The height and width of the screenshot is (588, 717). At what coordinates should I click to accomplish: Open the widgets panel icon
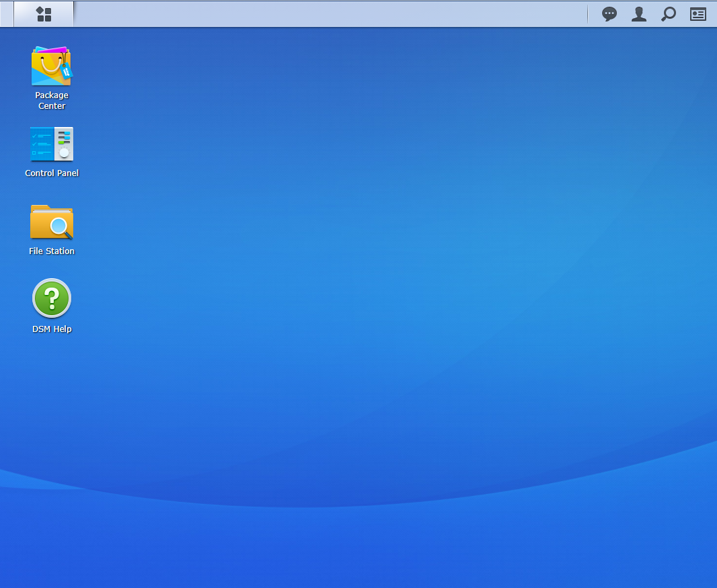(x=698, y=14)
